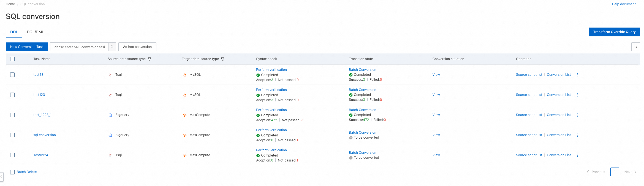Open the Help document link
Image resolution: width=644 pixels, height=186 pixels.
click(x=624, y=4)
